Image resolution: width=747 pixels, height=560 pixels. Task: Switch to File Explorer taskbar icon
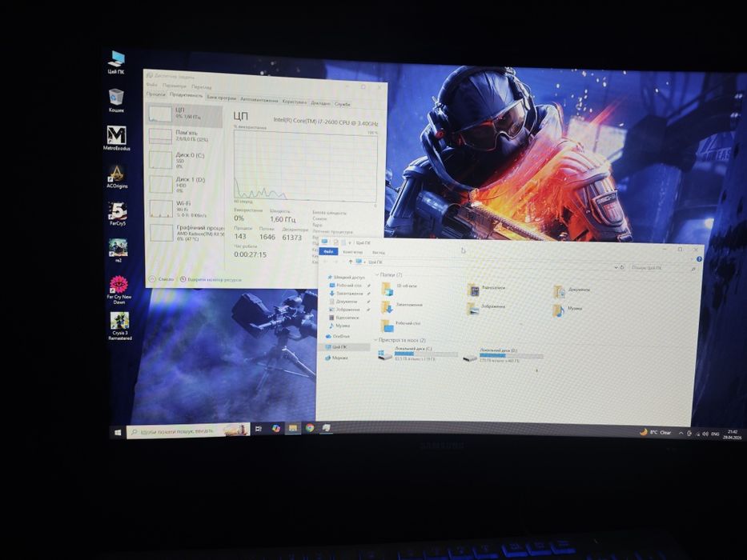292,428
